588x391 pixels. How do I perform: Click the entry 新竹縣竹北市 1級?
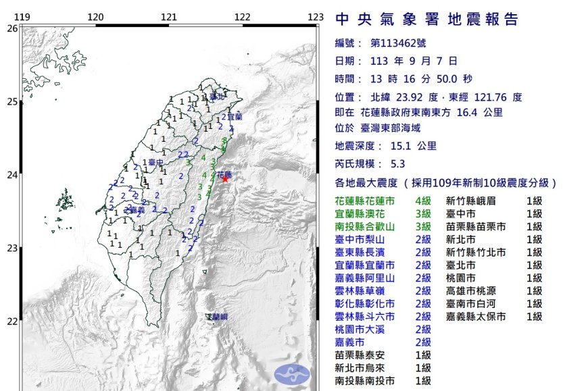tap(494, 253)
